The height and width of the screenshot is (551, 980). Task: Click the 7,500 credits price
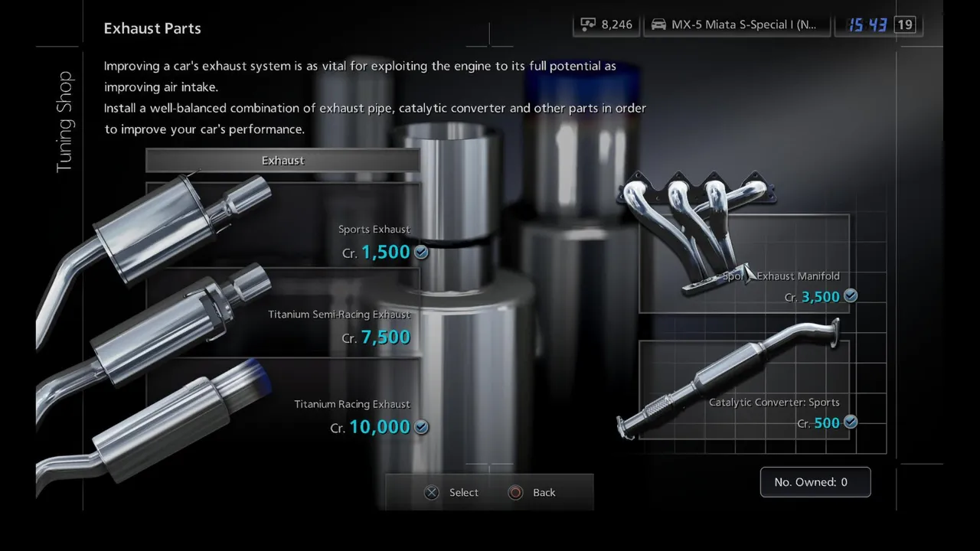point(385,337)
